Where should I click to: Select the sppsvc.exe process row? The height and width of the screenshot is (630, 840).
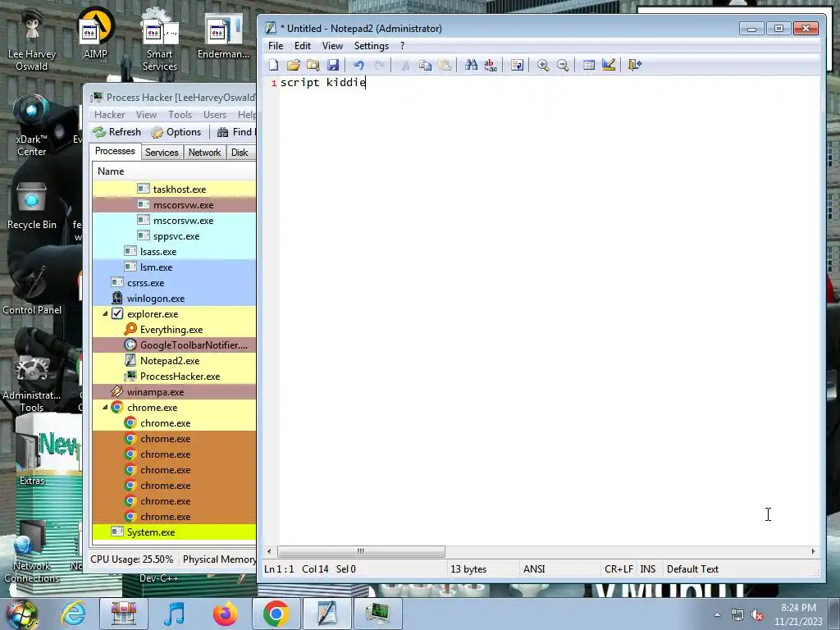[x=174, y=235]
